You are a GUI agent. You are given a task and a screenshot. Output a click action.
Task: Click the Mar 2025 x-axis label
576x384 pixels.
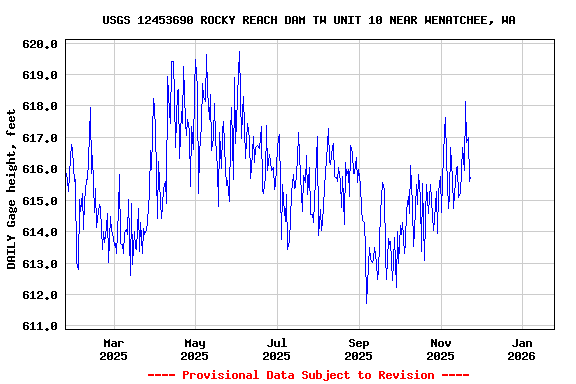[114, 350]
